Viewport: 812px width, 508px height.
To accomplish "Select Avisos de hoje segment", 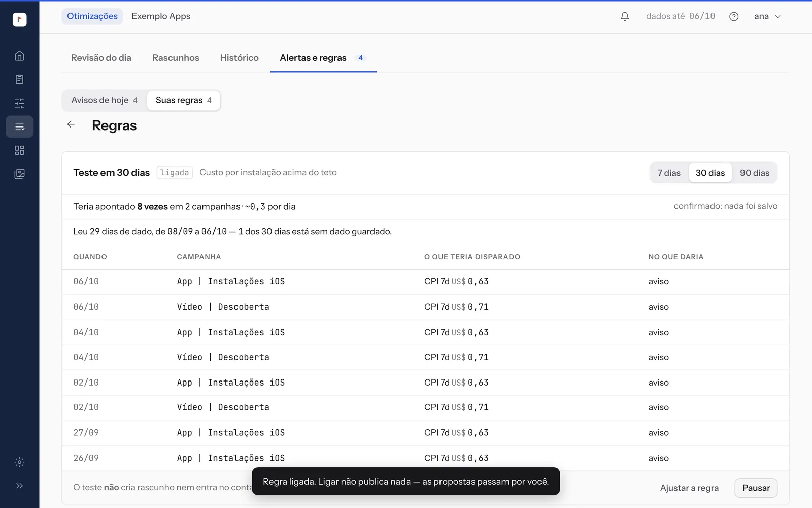I will click(104, 100).
